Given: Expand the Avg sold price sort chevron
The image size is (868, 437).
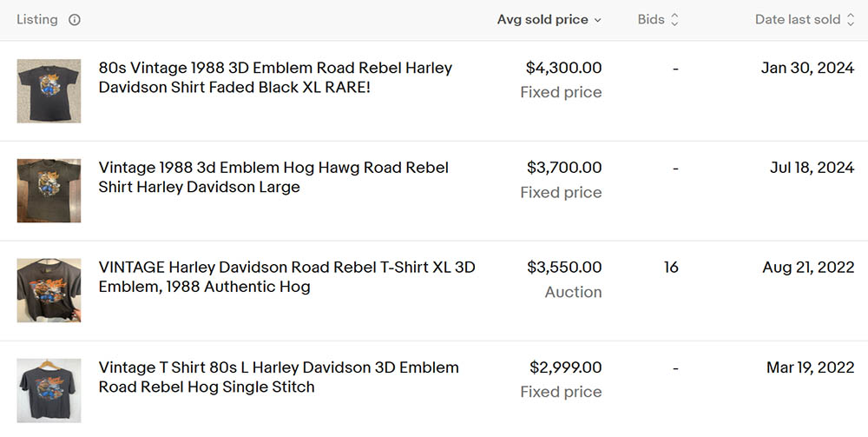Looking at the screenshot, I should tap(597, 20).
